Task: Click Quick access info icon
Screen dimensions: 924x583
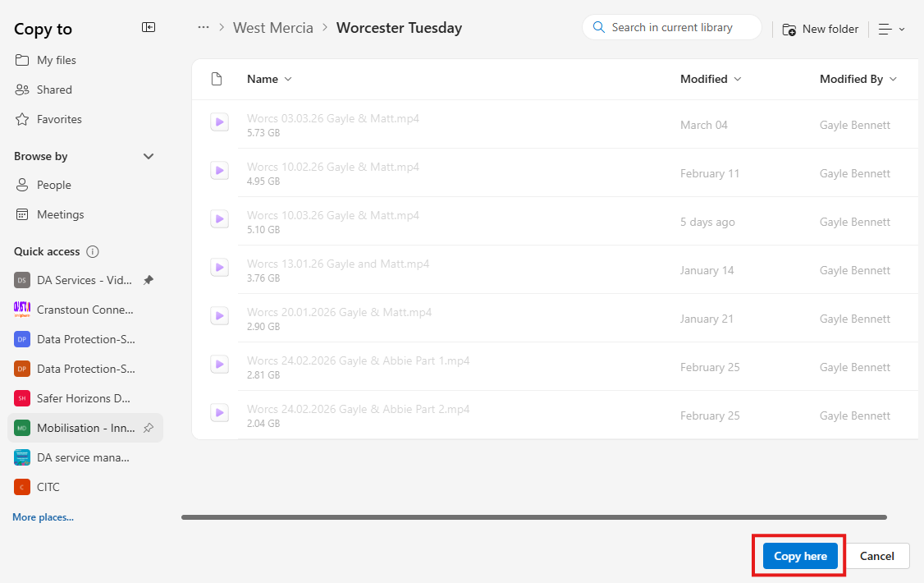Action: coord(93,251)
